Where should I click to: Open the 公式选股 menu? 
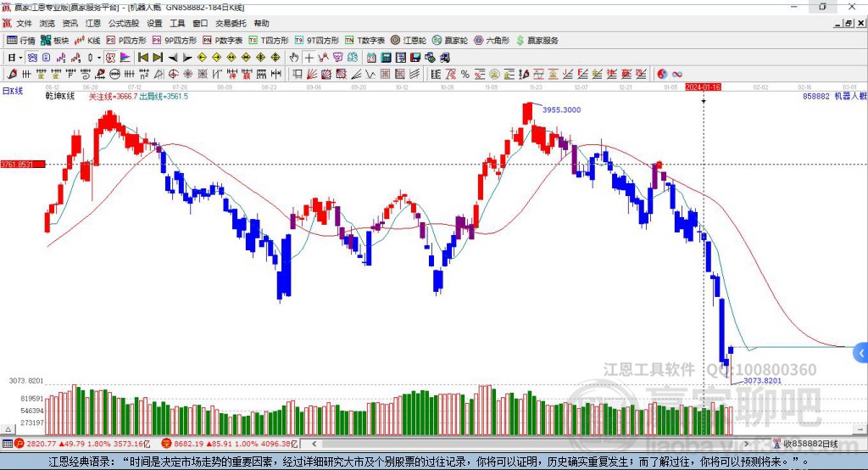[124, 23]
